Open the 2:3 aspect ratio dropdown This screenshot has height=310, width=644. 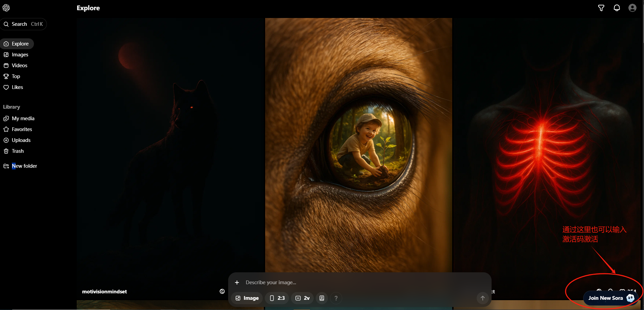(x=277, y=298)
